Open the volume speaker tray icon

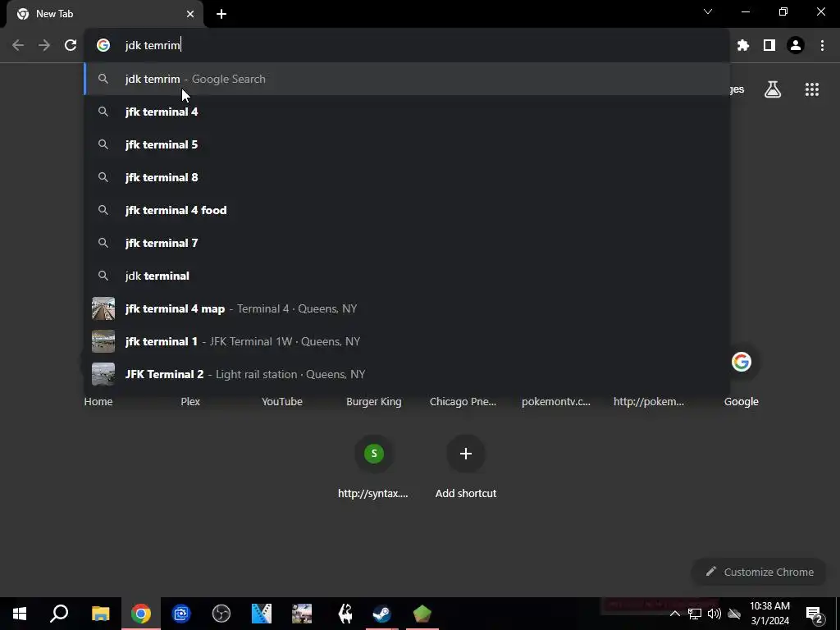[714, 614]
